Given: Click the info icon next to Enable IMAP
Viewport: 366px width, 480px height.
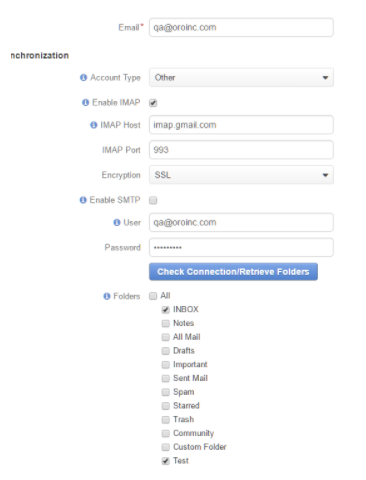Looking at the screenshot, I should (85, 102).
